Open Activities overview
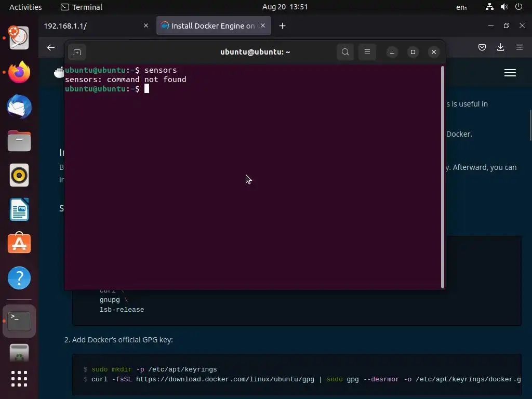This screenshot has height=399, width=532. pos(25,7)
